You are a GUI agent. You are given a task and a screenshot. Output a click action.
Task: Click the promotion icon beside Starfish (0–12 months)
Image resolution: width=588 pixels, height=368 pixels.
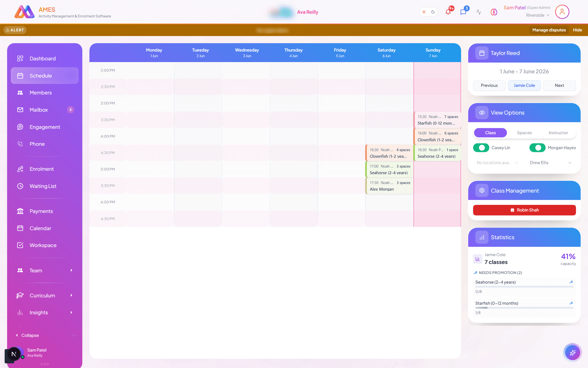571,303
